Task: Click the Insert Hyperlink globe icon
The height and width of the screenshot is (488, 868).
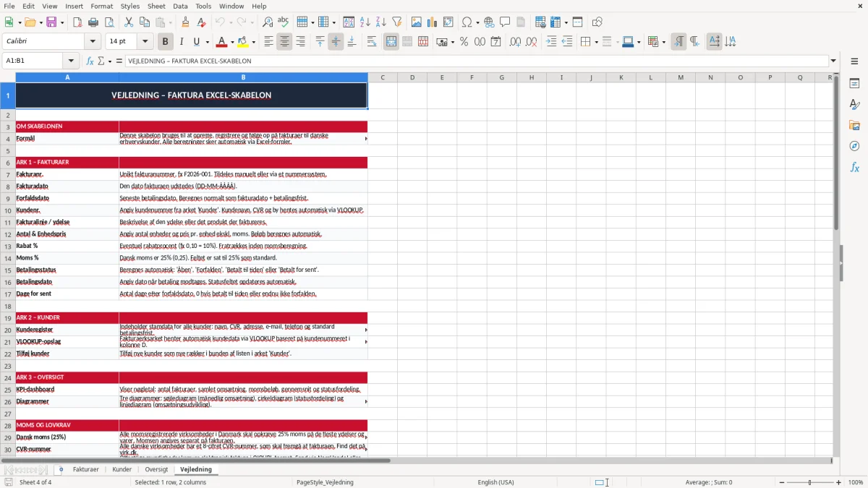Action: [x=489, y=22]
